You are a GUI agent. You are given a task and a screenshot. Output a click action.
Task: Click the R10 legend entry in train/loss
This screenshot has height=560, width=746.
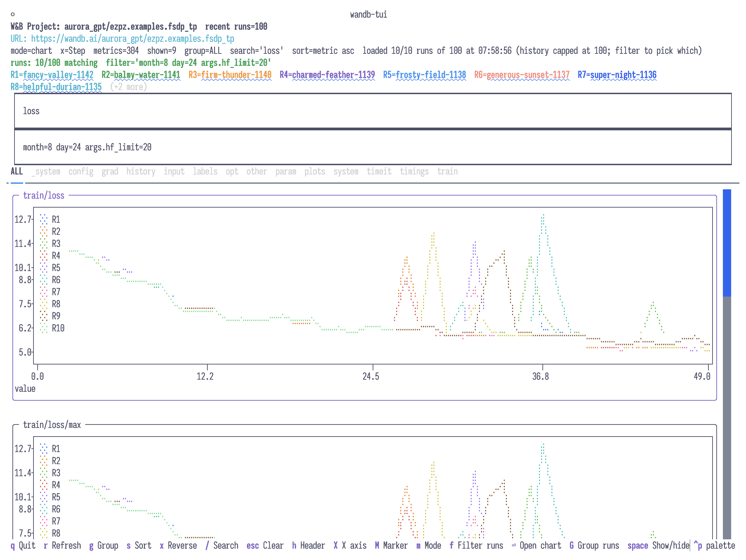coord(52,328)
